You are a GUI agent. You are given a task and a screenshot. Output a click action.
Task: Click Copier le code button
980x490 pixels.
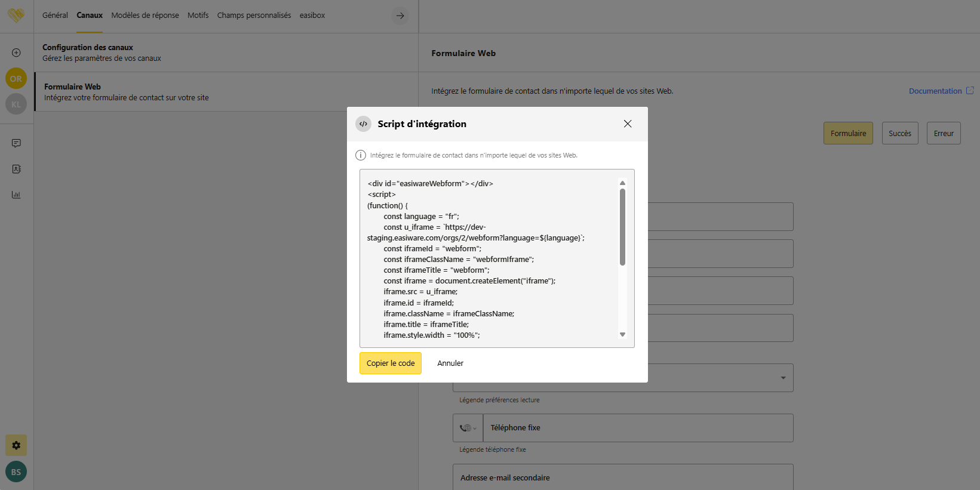click(x=390, y=363)
